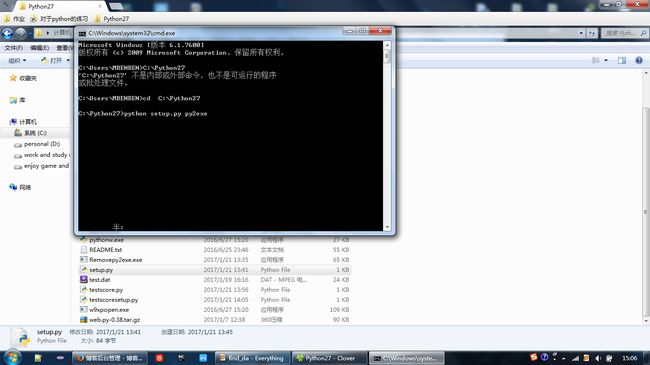Select the work and study drive

pyautogui.click(x=42, y=155)
